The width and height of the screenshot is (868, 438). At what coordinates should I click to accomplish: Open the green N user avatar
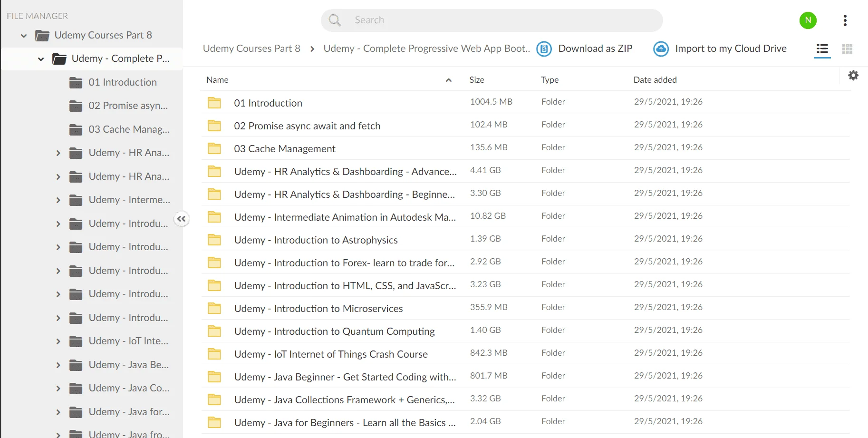[808, 20]
